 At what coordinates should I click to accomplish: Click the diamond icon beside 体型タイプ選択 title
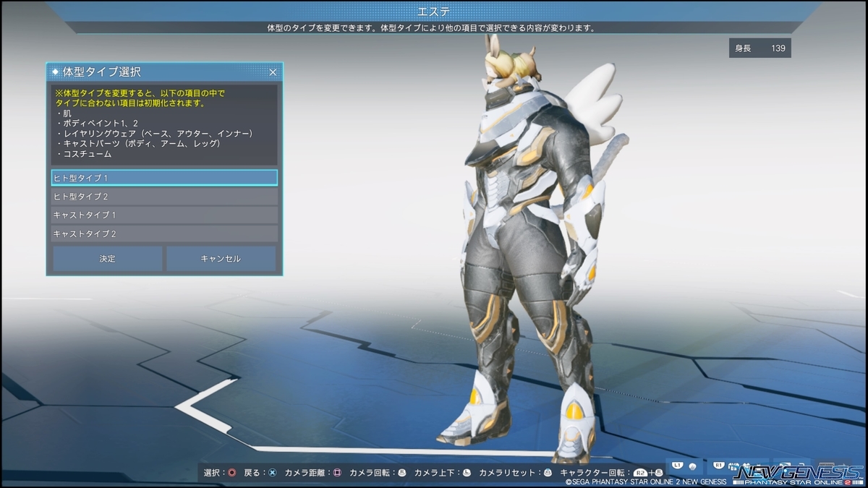56,72
